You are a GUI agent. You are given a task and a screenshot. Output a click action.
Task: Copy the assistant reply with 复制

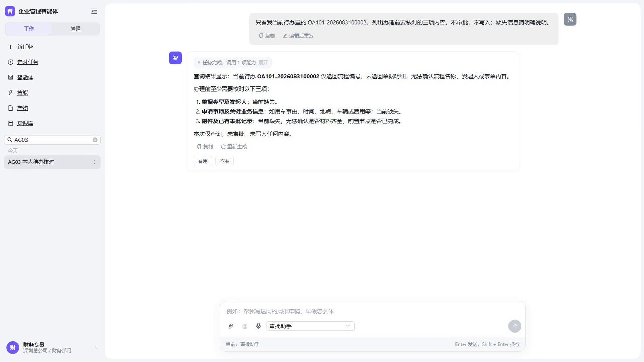(x=205, y=147)
